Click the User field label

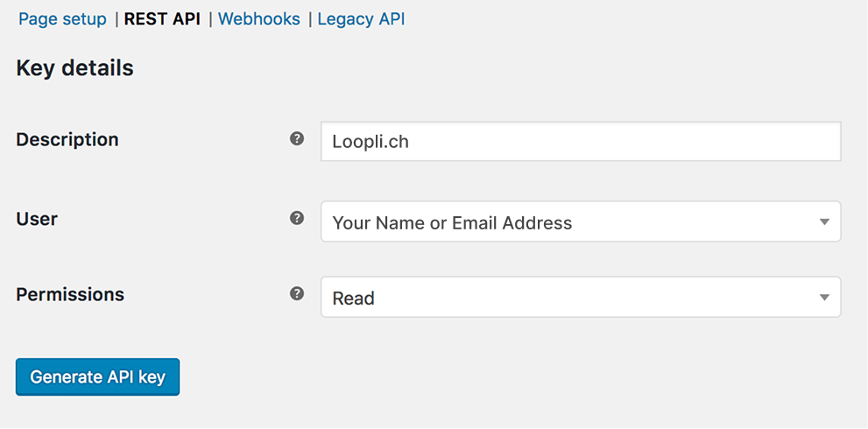click(37, 219)
